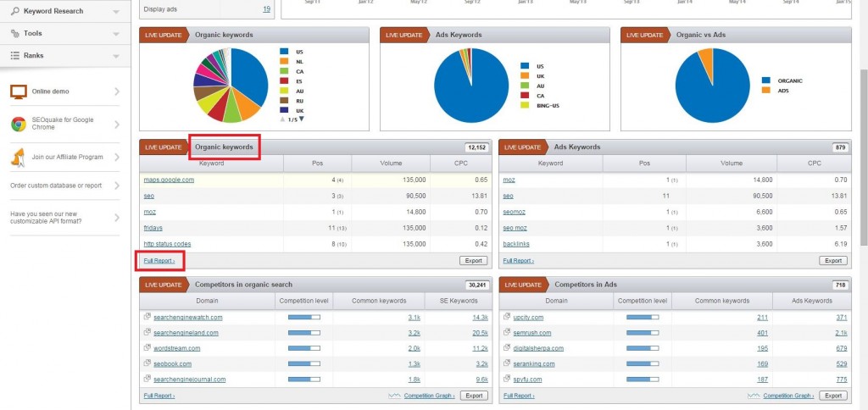Sort Ads competitors by Ads Keywords
The image size is (868, 410).
tap(811, 301)
